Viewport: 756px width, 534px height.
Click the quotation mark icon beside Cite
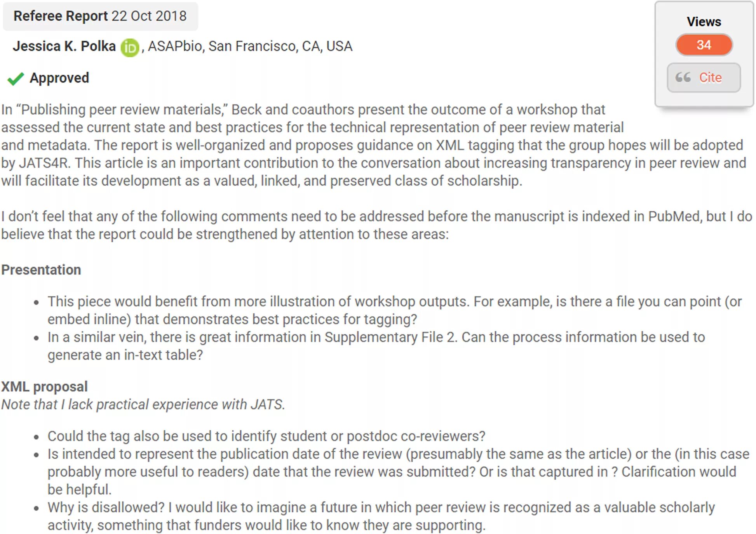683,77
